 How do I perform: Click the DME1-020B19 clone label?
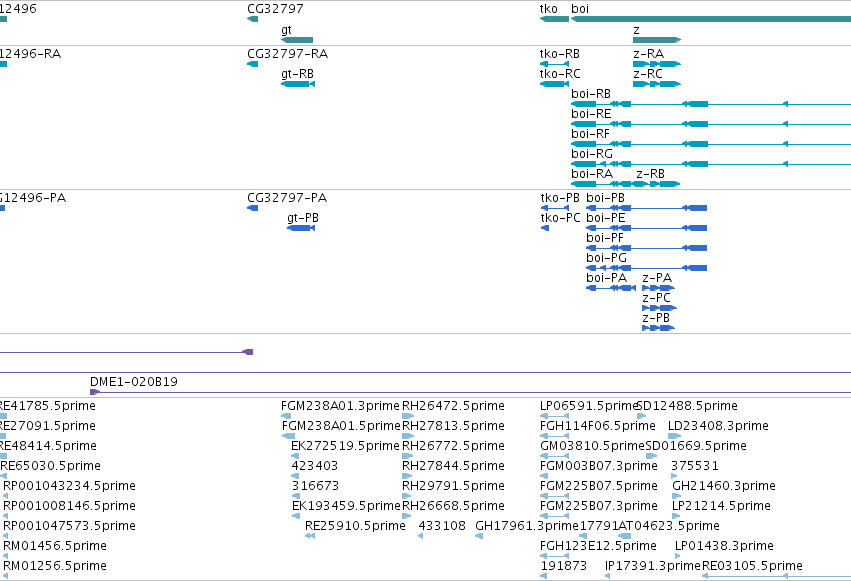tap(134, 381)
